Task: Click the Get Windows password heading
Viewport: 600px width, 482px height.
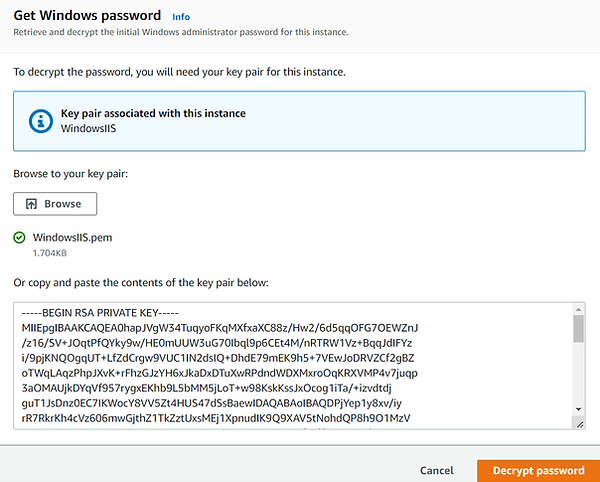Action: click(87, 16)
